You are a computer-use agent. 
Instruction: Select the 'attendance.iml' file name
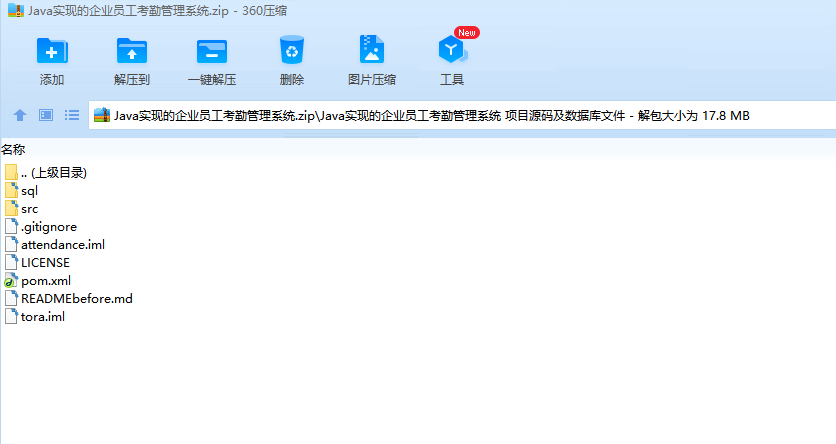pos(63,245)
